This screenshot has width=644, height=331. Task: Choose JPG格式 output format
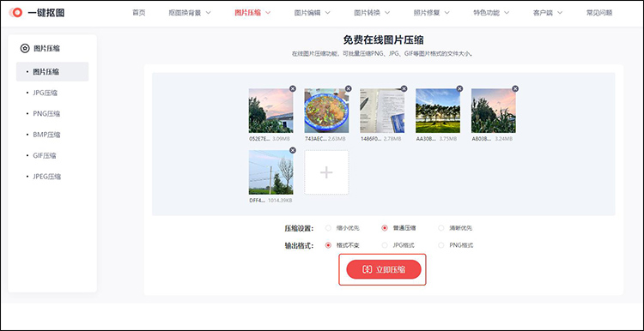(385, 245)
